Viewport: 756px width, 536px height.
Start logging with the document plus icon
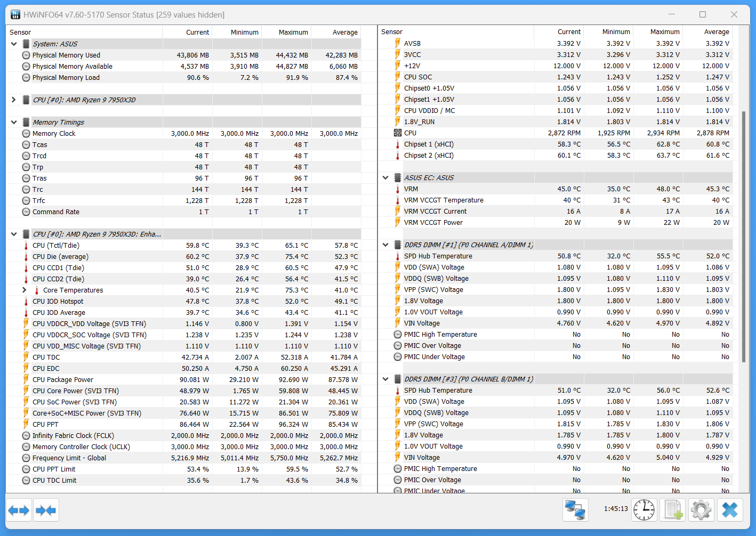click(672, 510)
